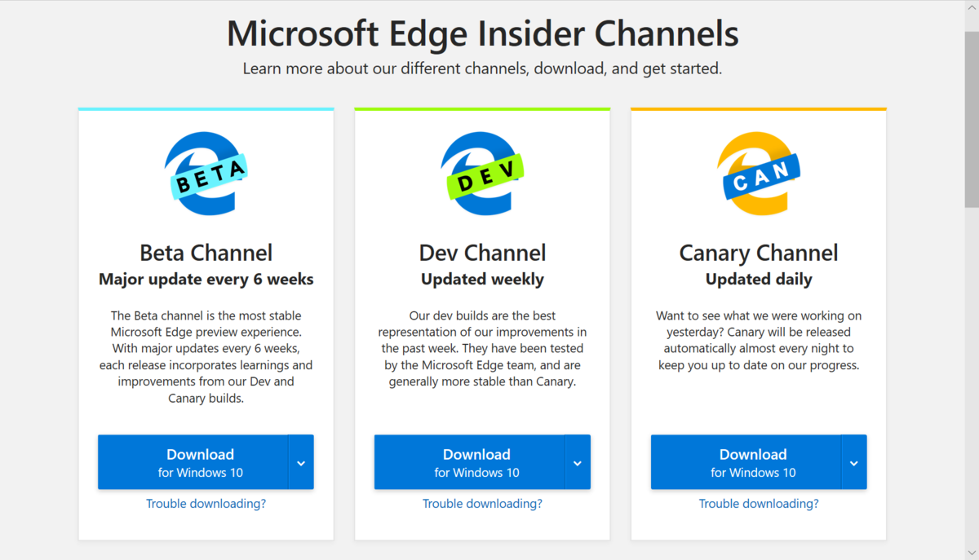This screenshot has width=979, height=560.
Task: Open Trouble downloading link under Canary
Action: 759,504
